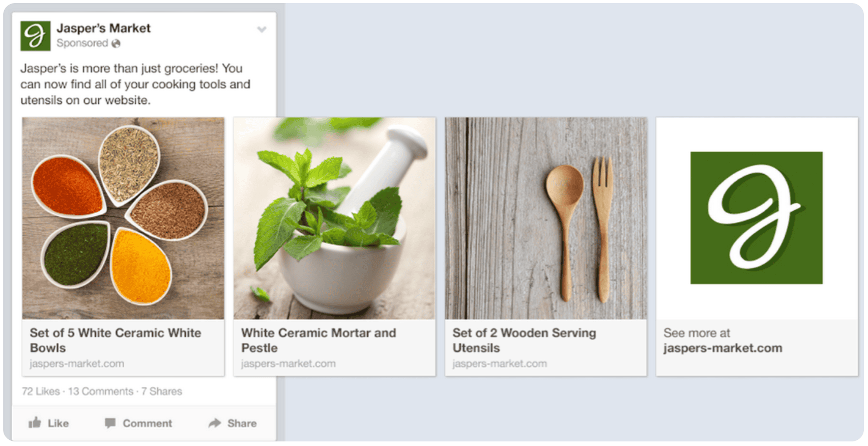Open the post options chevron menu
Image resolution: width=868 pixels, height=446 pixels.
click(x=262, y=30)
